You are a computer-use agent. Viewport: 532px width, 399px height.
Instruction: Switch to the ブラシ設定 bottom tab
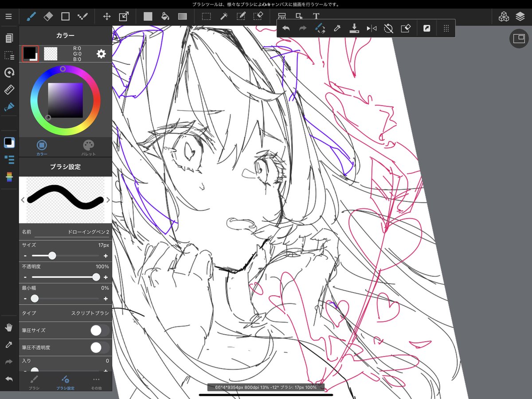pos(65,382)
